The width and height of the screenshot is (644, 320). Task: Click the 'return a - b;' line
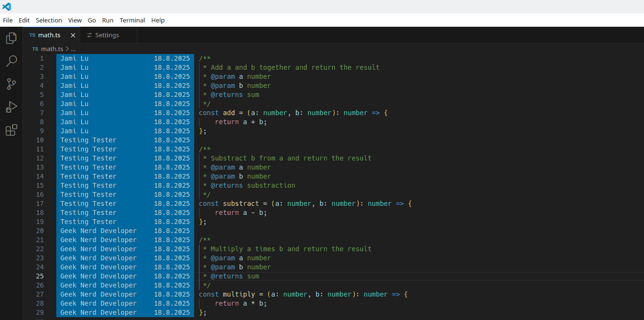(x=241, y=213)
